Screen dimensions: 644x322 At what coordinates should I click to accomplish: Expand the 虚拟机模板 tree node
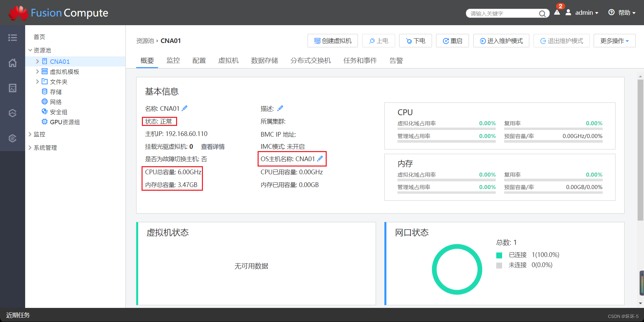click(x=37, y=72)
